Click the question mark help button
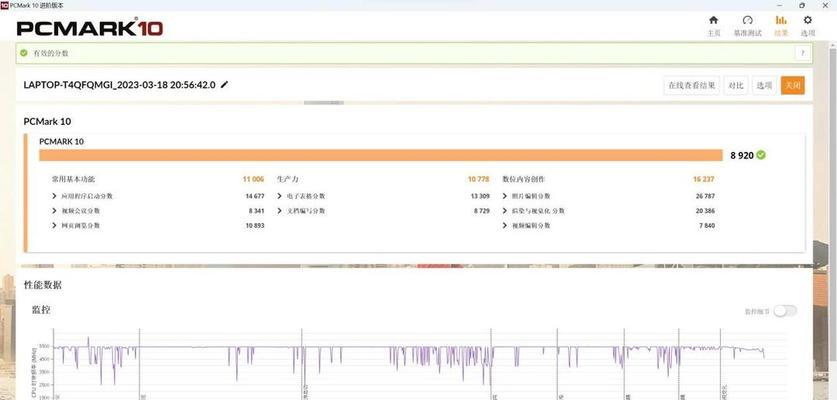Screen dimensions: 837x400 pyautogui.click(x=802, y=53)
